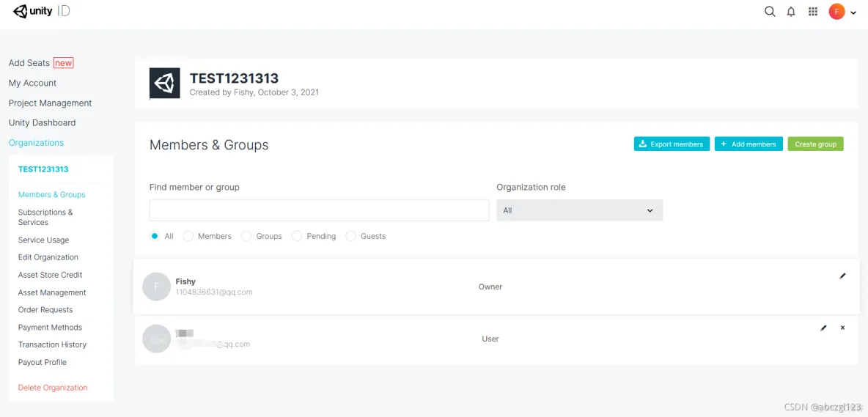Click the TEST1231313 organization heading
The width and height of the screenshot is (868, 417).
234,78
